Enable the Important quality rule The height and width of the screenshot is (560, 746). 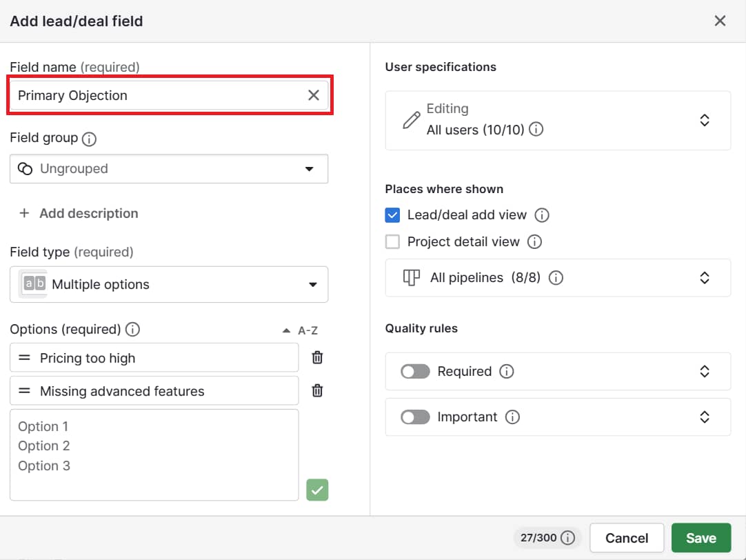click(x=414, y=417)
